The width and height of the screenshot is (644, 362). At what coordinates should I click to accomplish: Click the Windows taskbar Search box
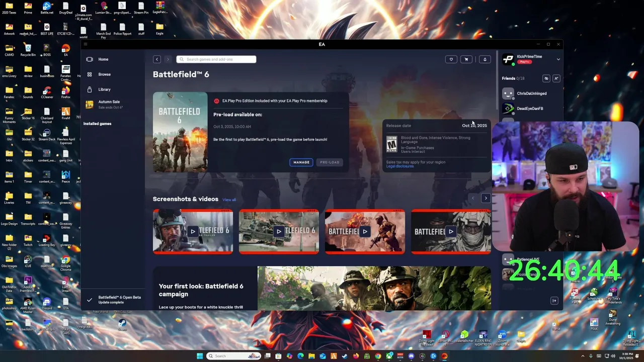(234, 356)
